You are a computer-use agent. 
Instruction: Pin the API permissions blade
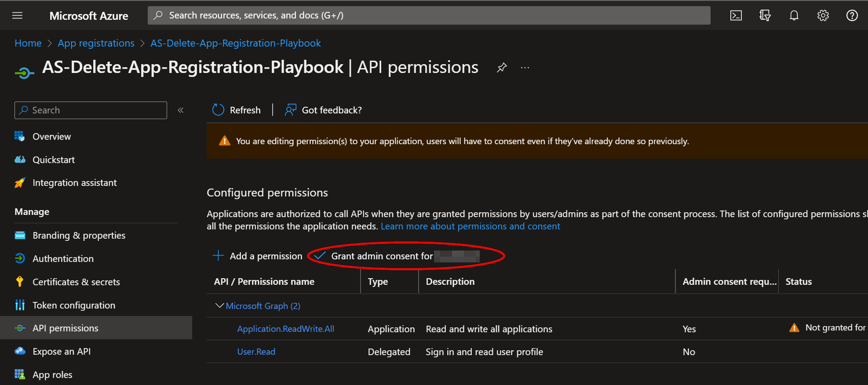pyautogui.click(x=502, y=68)
